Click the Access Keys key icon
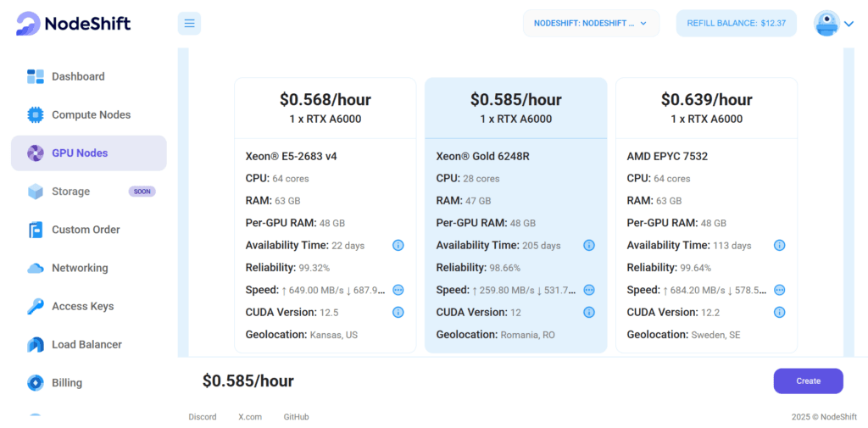 click(36, 306)
